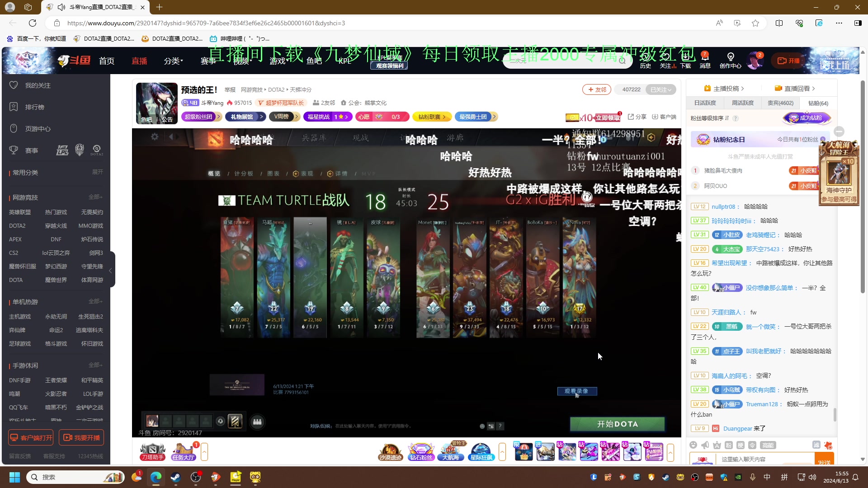Open the 赛事 menu in top navigation
The image size is (868, 488).
207,61
